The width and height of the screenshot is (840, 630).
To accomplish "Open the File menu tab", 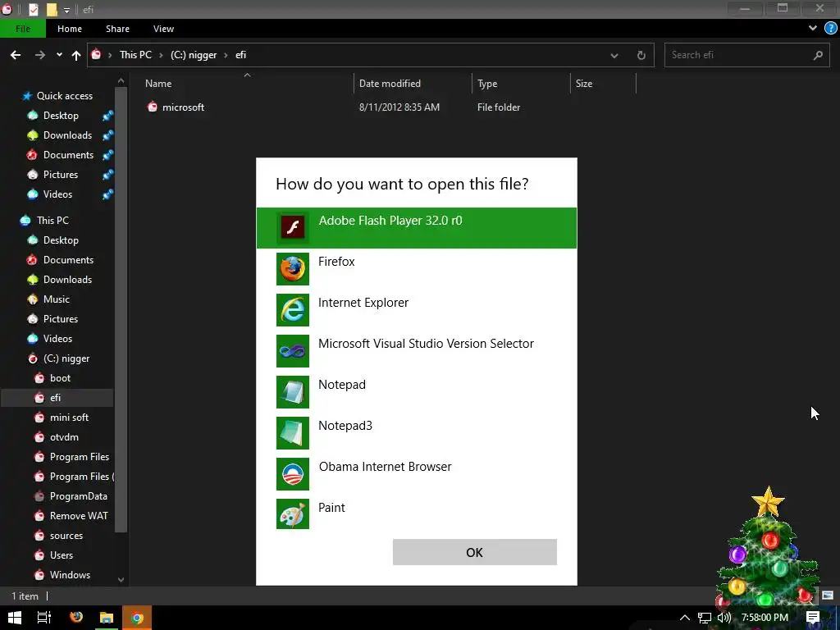I will coord(23,29).
